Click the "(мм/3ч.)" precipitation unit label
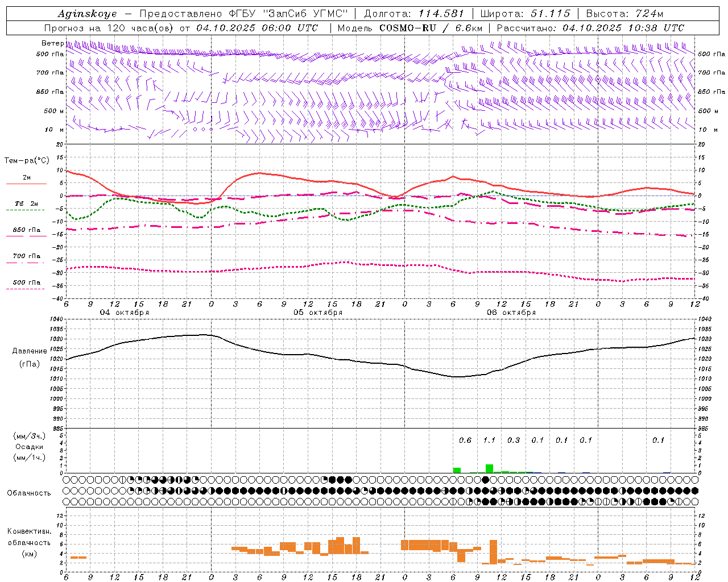Viewport: 728px width, 582px height. point(29,436)
